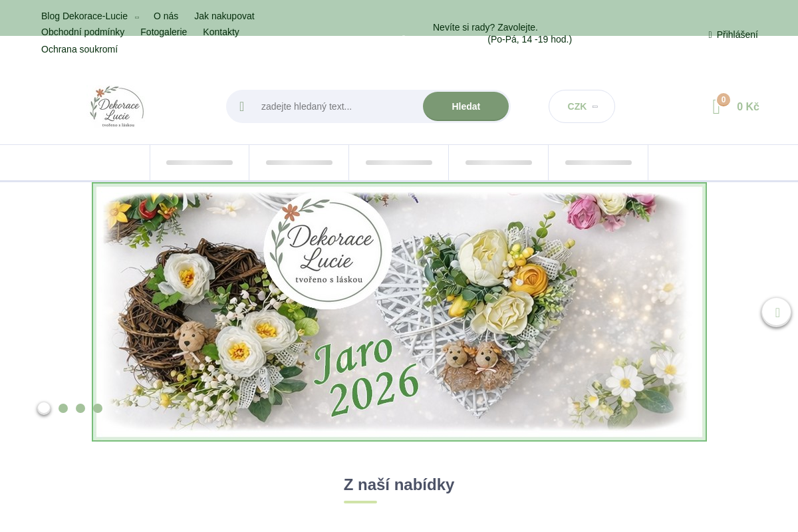Expand the Blog Dekorace-Lucie submenu arrow

(x=137, y=17)
